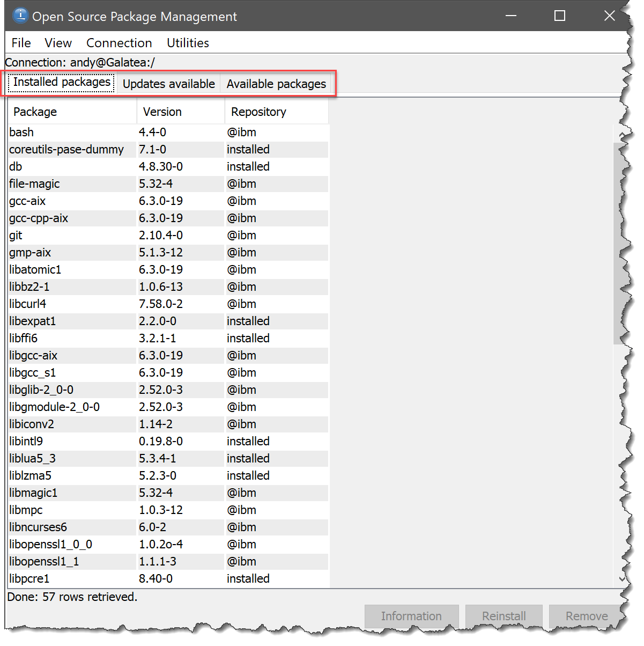Click scrollbar up arrow
644x646 pixels.
tap(621, 135)
